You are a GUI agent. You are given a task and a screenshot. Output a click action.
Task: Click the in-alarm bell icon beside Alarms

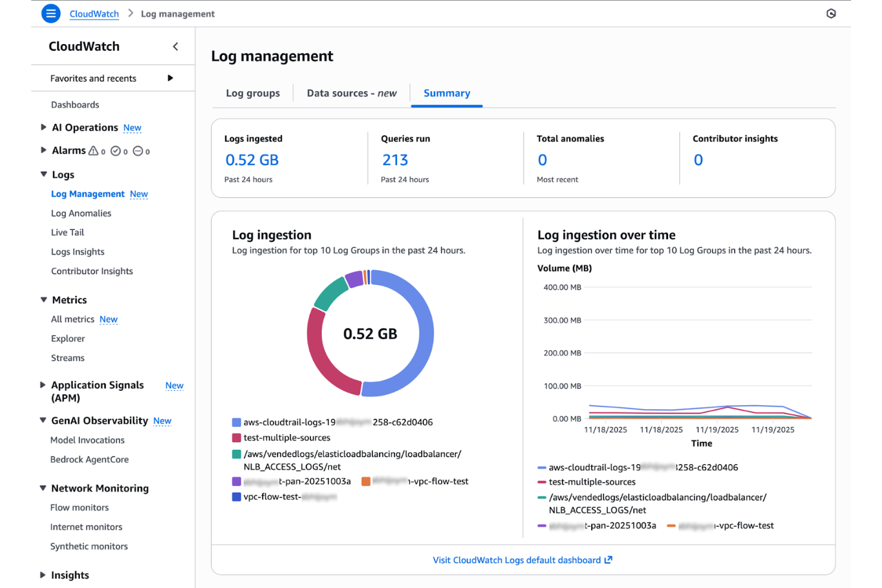94,151
